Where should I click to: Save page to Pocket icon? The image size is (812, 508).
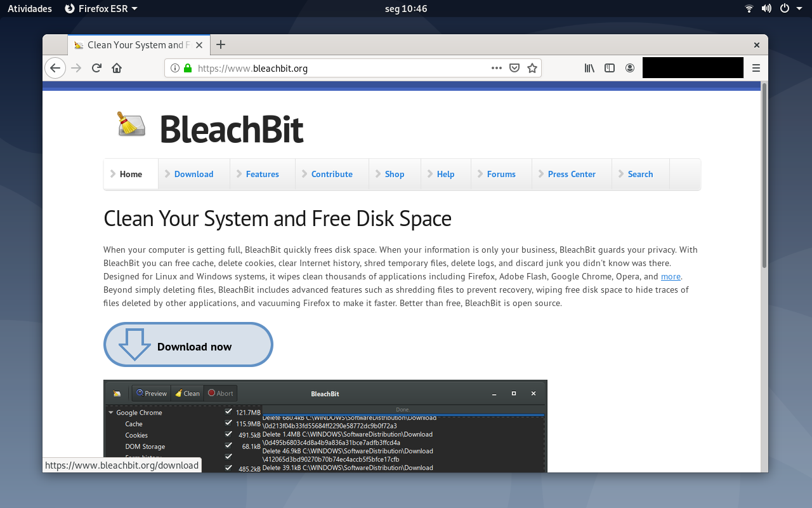pos(514,68)
